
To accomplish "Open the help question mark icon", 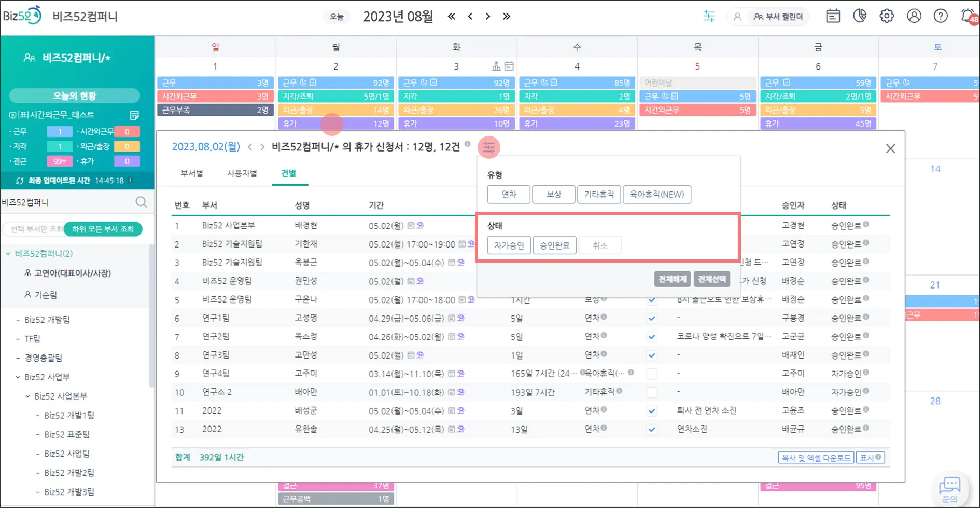I will (x=941, y=16).
